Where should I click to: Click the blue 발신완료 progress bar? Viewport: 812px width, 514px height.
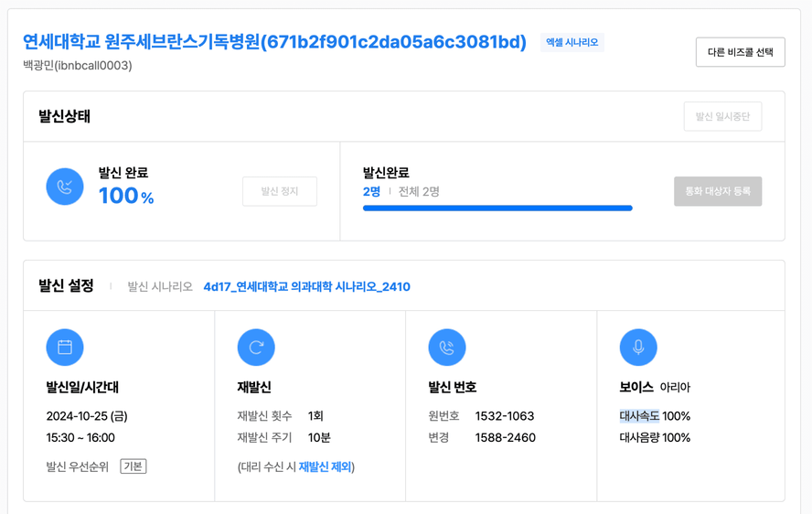point(497,209)
